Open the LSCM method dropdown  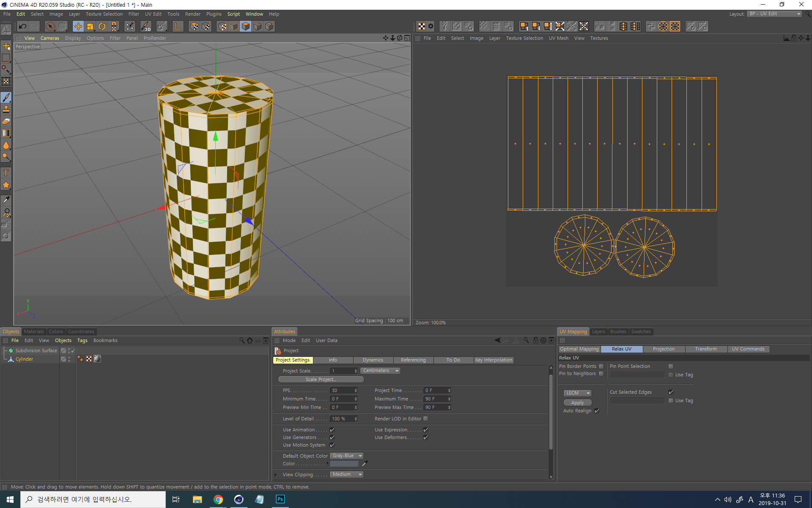[x=578, y=393]
